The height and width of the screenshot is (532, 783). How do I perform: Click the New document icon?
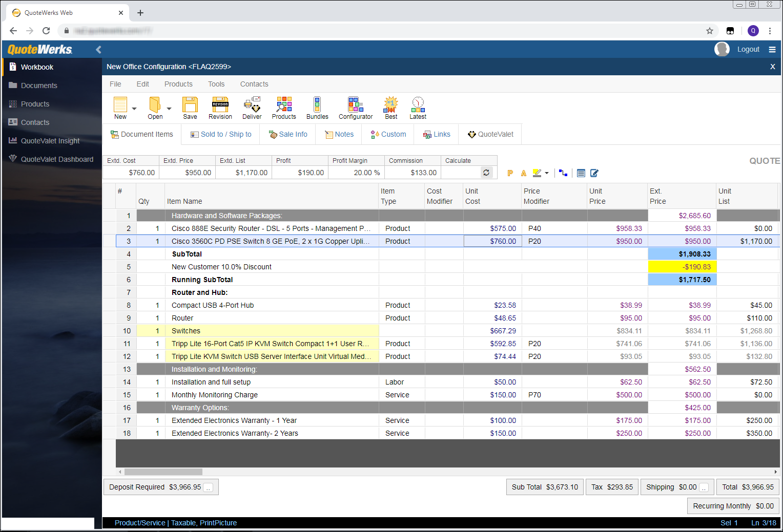pyautogui.click(x=120, y=104)
